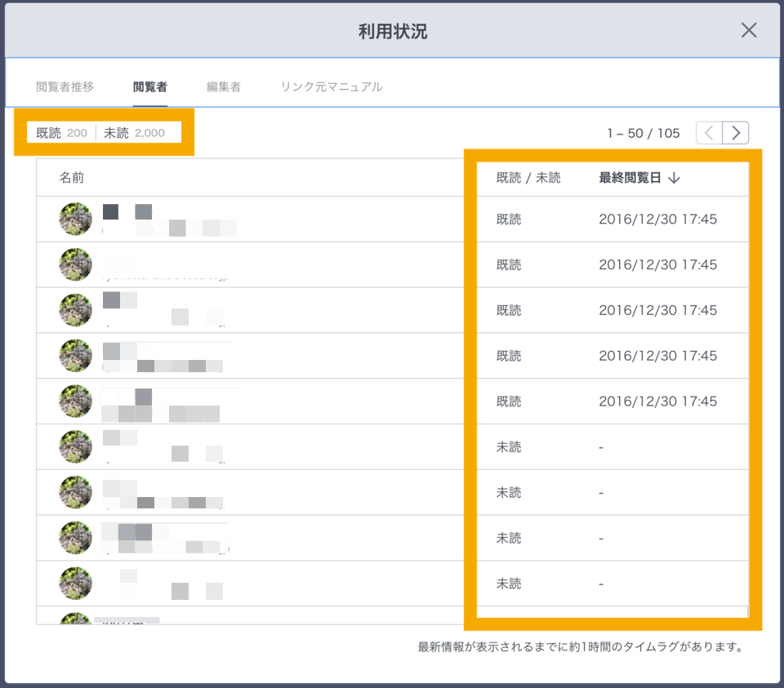The height and width of the screenshot is (688, 784).
Task: Close the 利用状況 dialog
Action: [x=748, y=31]
